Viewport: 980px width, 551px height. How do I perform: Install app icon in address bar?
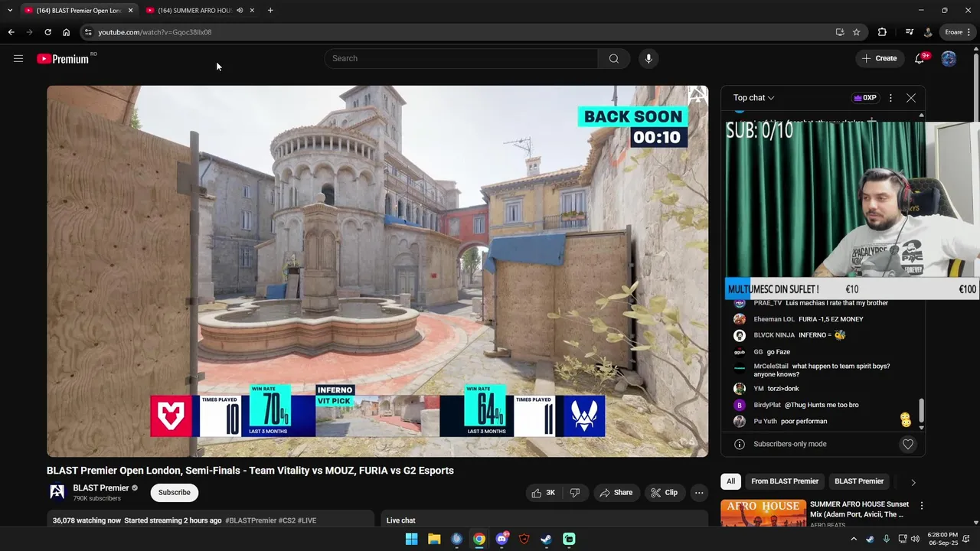click(x=840, y=32)
